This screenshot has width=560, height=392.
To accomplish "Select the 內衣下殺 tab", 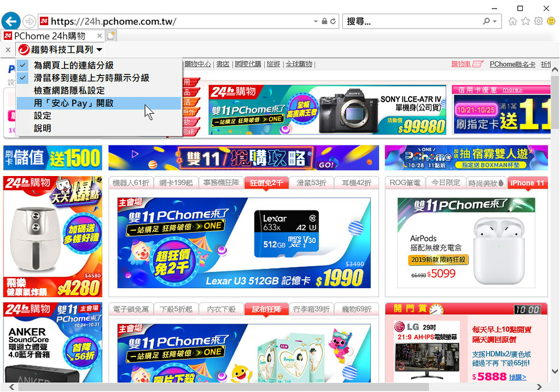I will click(221, 309).
